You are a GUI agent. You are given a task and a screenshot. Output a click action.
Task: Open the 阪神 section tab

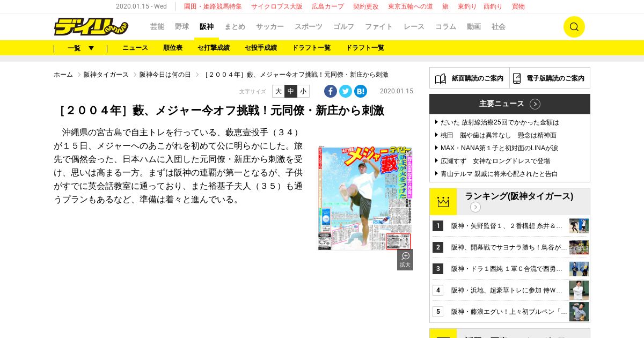[x=207, y=27]
